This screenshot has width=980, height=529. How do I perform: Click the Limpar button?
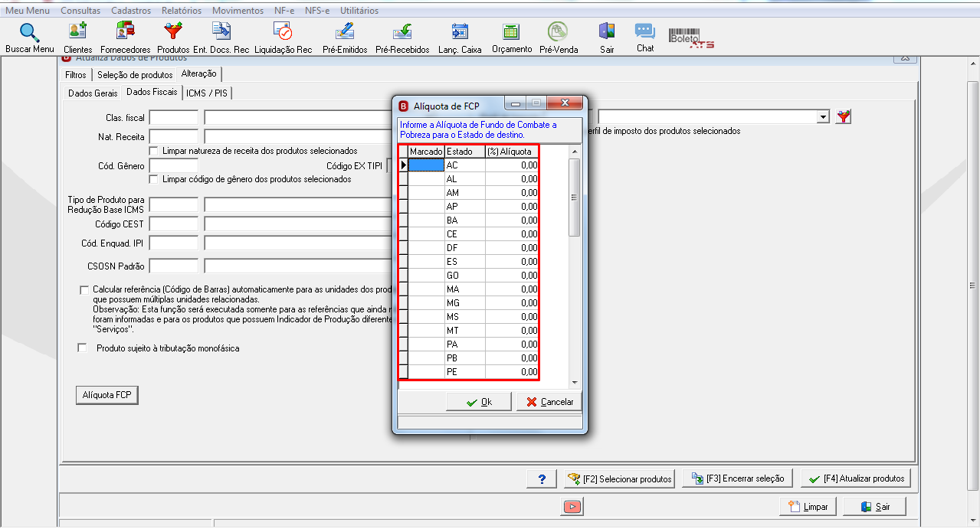pos(808,507)
